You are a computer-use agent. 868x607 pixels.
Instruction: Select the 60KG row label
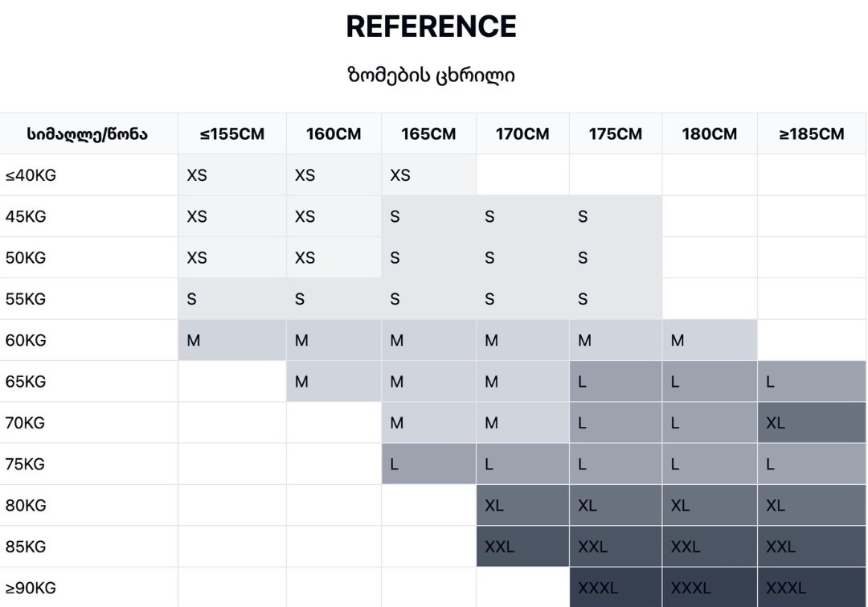coord(26,340)
